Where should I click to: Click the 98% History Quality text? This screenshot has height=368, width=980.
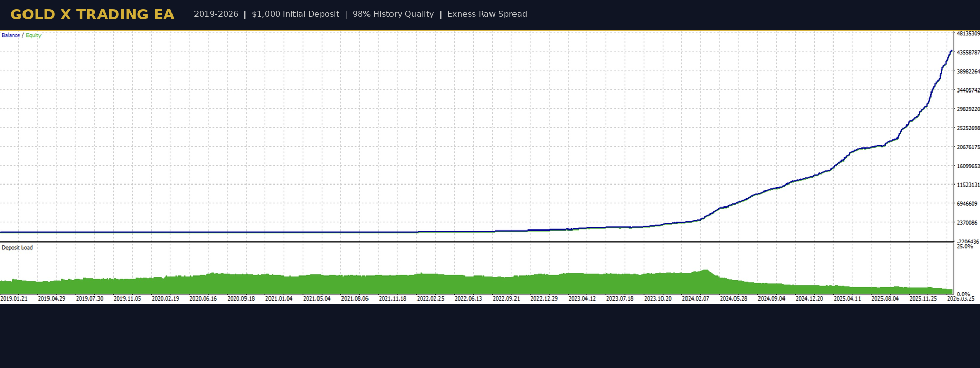[393, 14]
